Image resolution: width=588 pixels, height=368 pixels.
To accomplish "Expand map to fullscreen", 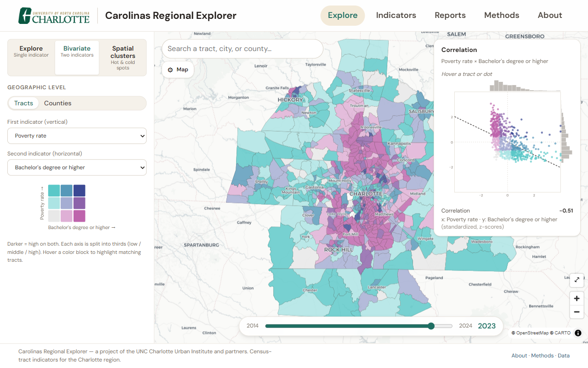I will pos(577,280).
